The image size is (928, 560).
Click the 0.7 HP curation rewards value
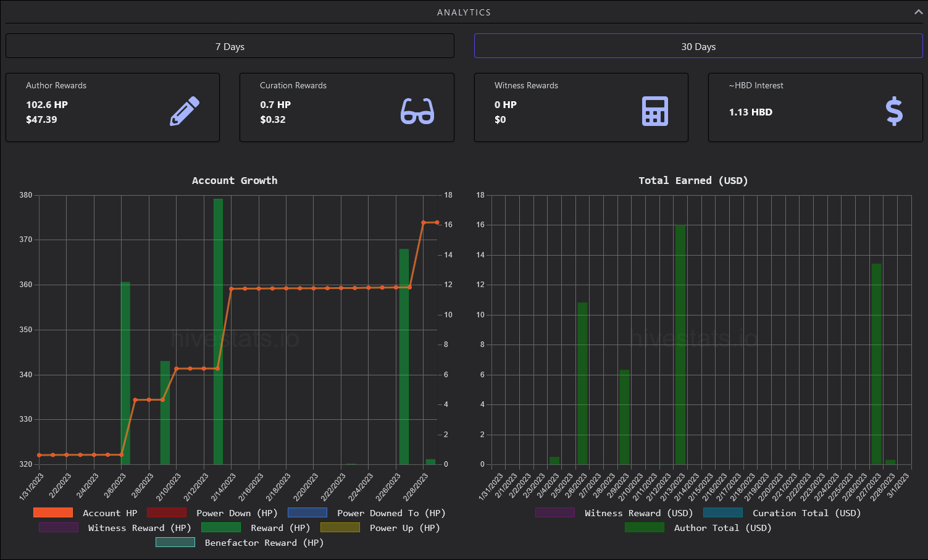click(275, 104)
